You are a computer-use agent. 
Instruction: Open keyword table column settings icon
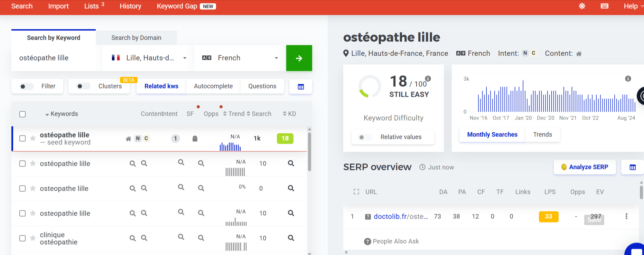click(x=301, y=87)
